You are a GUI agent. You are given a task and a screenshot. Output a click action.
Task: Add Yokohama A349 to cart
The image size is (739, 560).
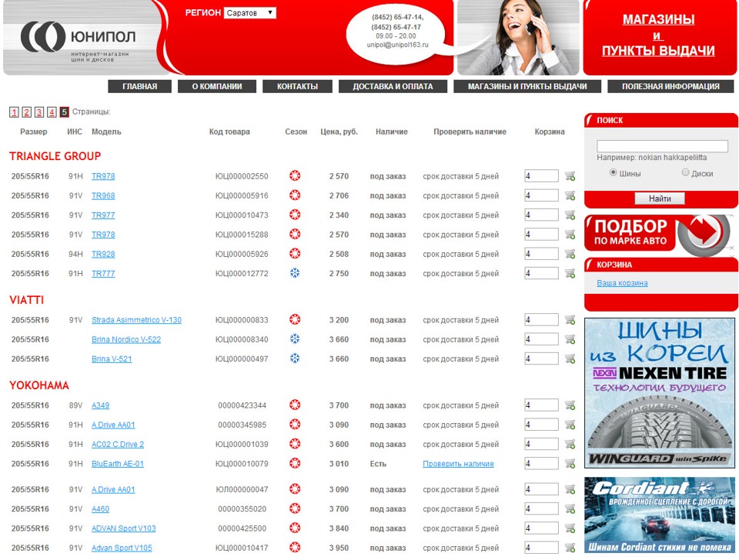coord(570,405)
